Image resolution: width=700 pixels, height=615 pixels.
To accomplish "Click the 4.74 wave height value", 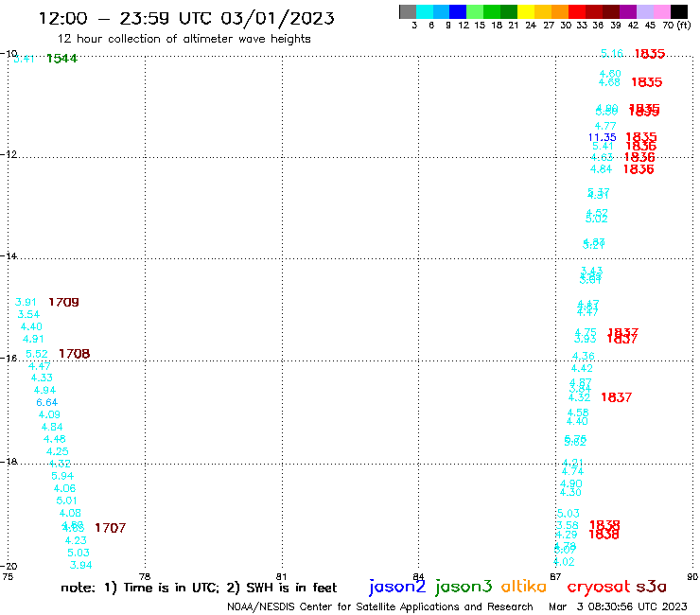I will [x=572, y=471].
